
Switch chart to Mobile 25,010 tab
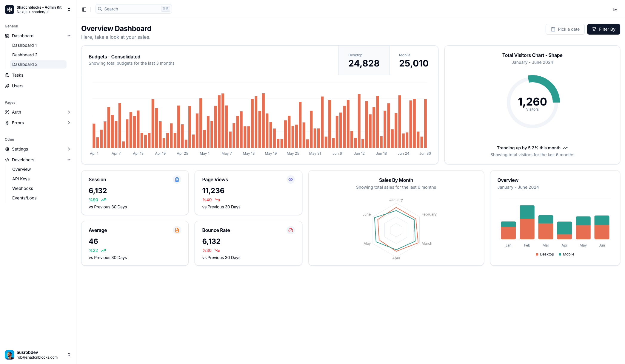414,60
